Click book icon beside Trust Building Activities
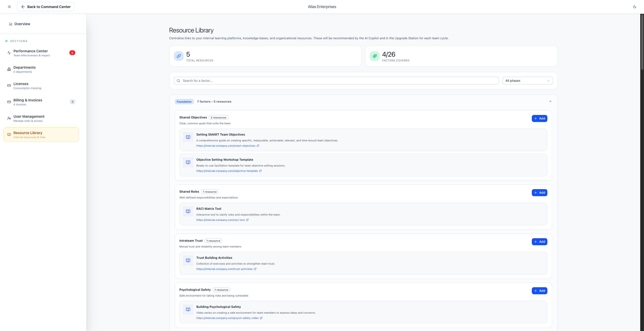The image size is (644, 331). [188, 260]
